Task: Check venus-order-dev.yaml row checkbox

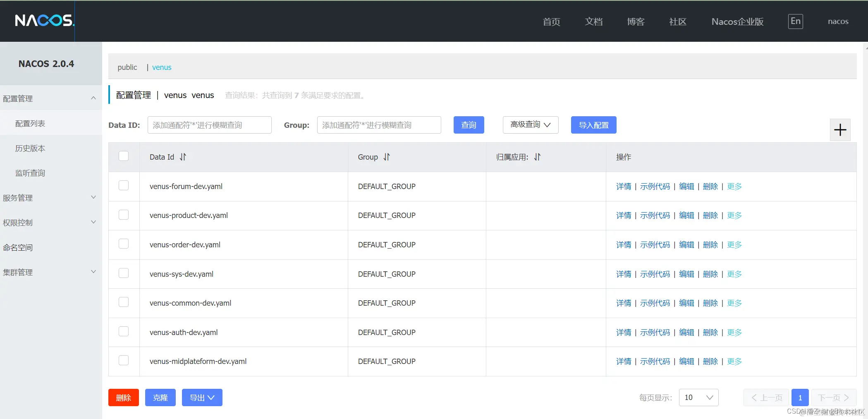Action: 124,244
